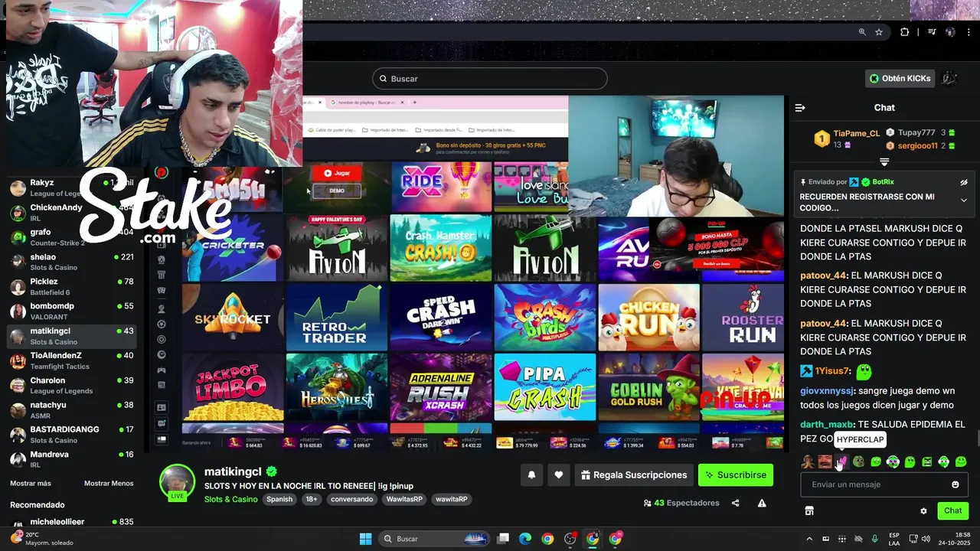Open BASTARDIGANGG channel in sidebar
The image size is (980, 551).
tap(72, 434)
